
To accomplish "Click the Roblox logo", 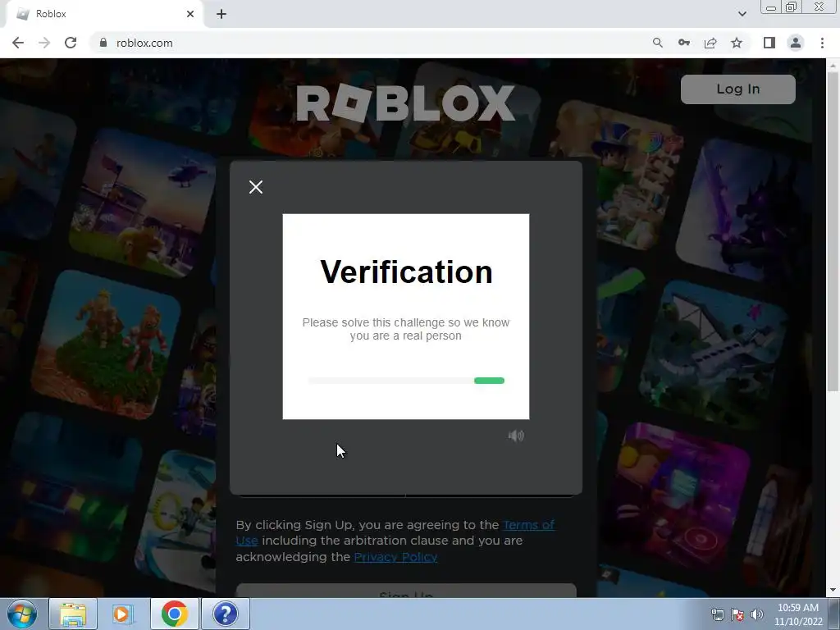I will (x=405, y=103).
